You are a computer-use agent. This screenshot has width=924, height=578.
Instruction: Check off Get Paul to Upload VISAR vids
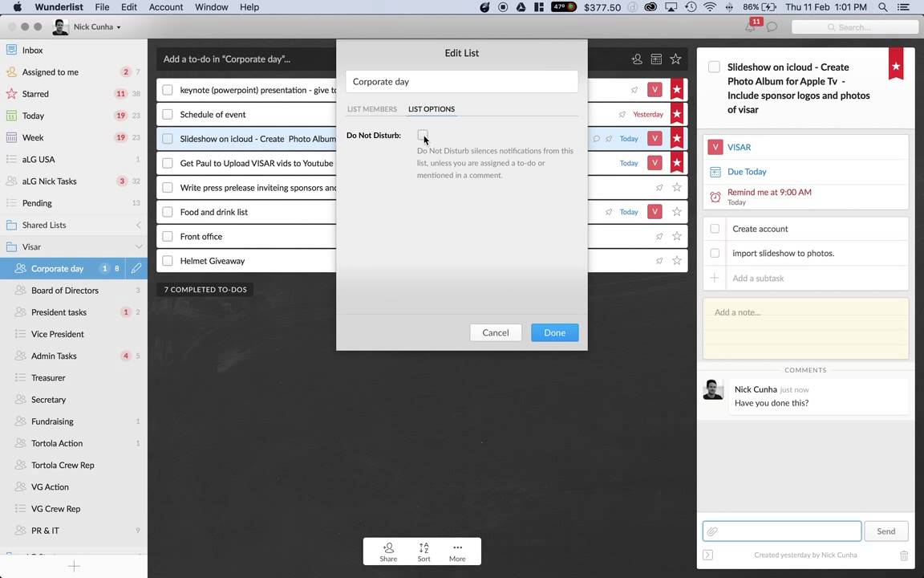[168, 164]
